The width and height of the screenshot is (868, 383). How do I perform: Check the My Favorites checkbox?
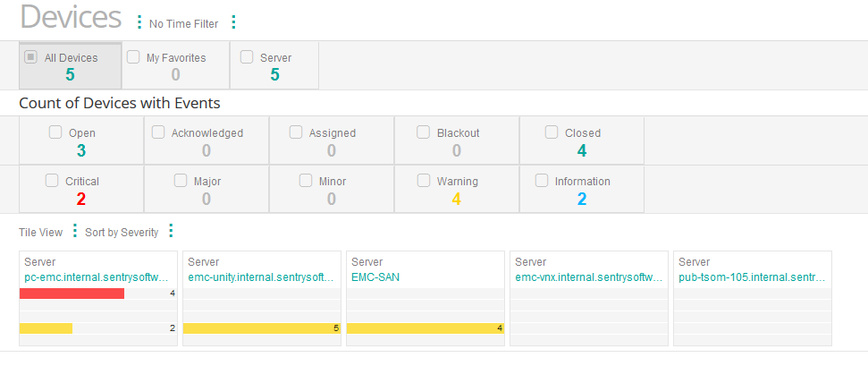pyautogui.click(x=132, y=56)
